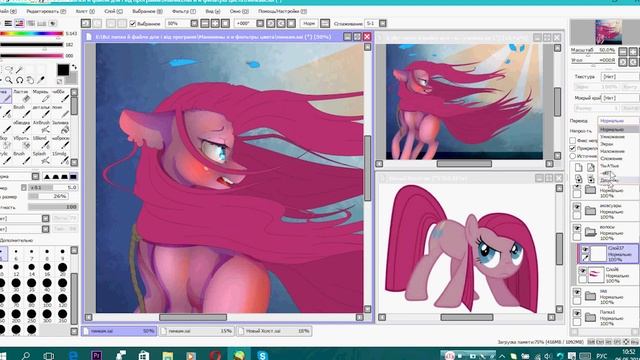Show the RGB sliders color panel icon
Image resolution: width=640 pixels, height=360 pixels.
point(8,24)
